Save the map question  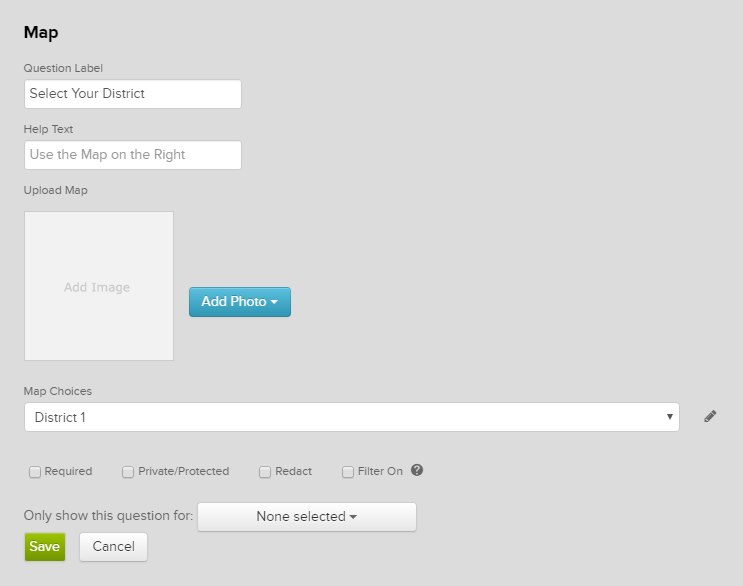[x=45, y=547]
